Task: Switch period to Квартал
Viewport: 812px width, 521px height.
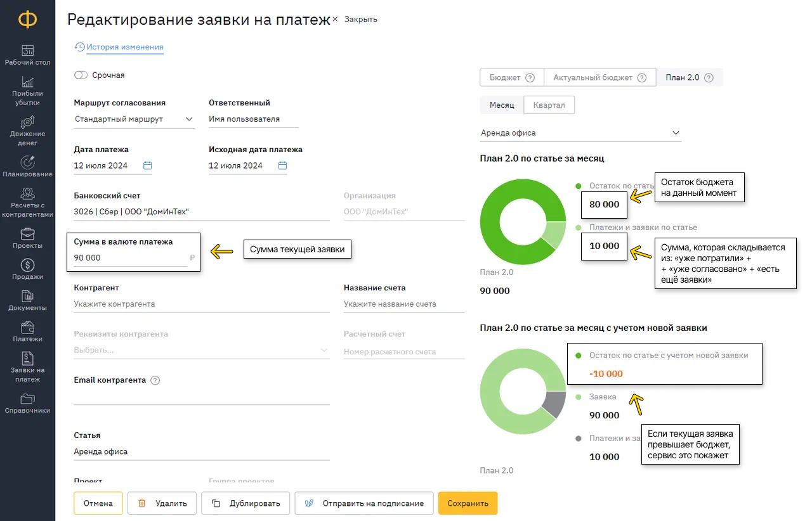Action: tap(549, 105)
